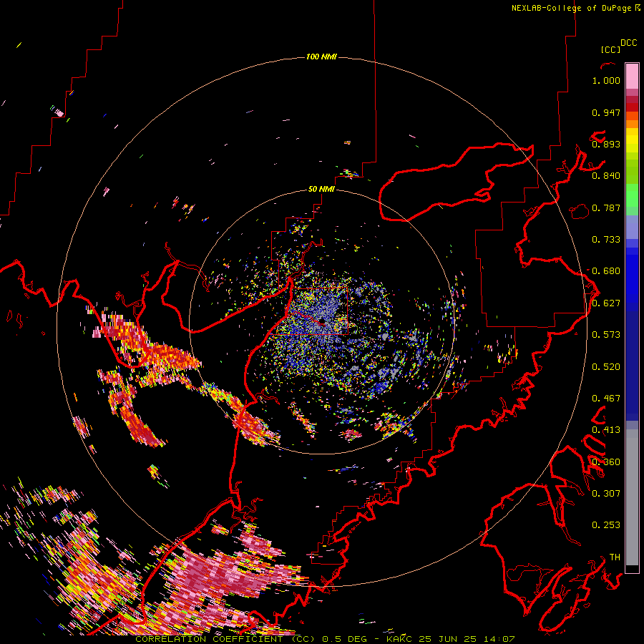The image size is (644, 644).
Task: Click the 0.360 color scale value
Action: 606,462
